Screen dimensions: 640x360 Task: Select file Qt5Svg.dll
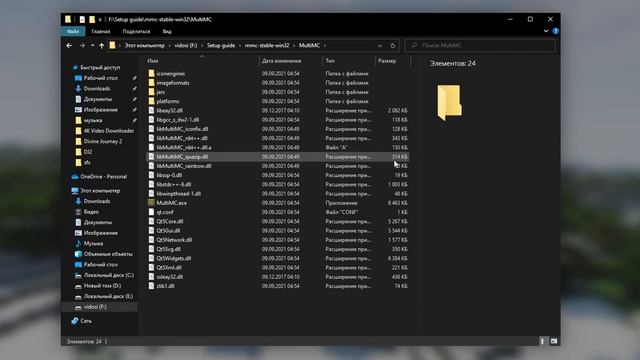(168, 249)
